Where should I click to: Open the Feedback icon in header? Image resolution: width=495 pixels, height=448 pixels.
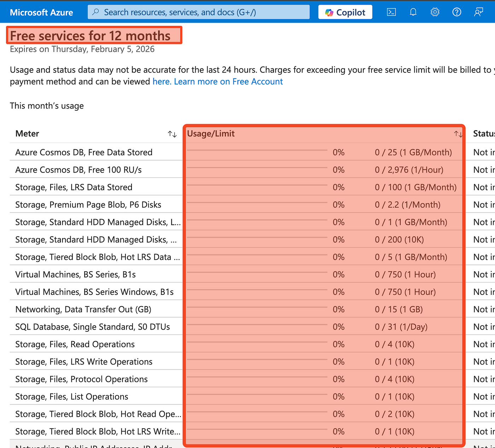(x=478, y=12)
